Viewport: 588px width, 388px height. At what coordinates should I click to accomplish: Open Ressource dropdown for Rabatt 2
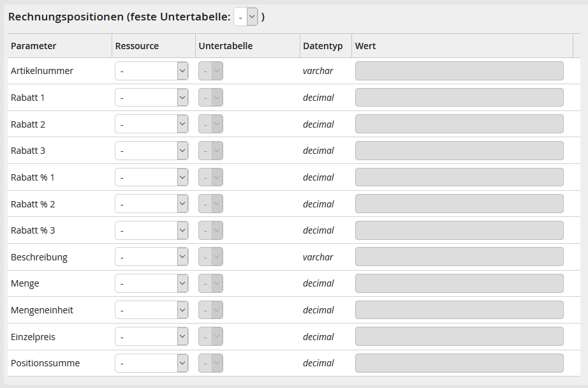(152, 124)
